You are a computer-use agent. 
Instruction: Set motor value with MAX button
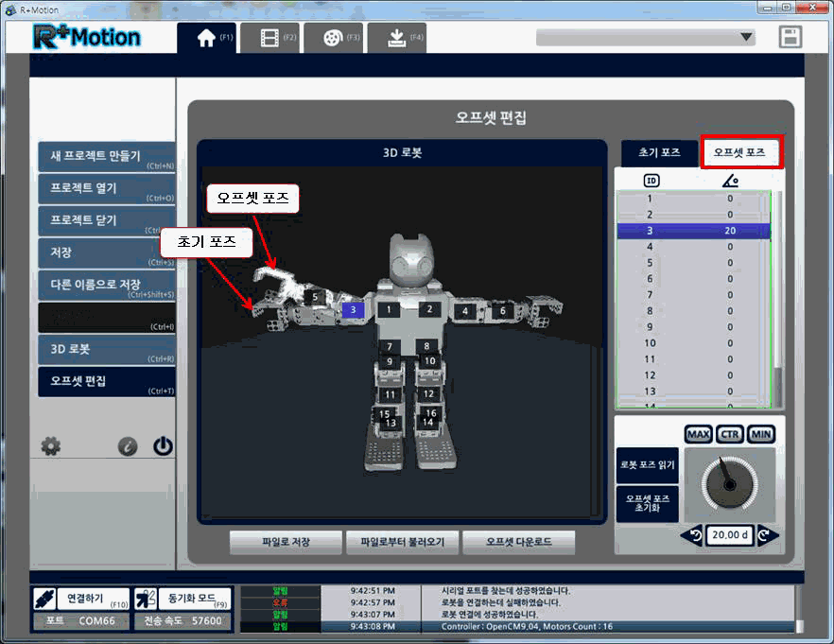[699, 435]
